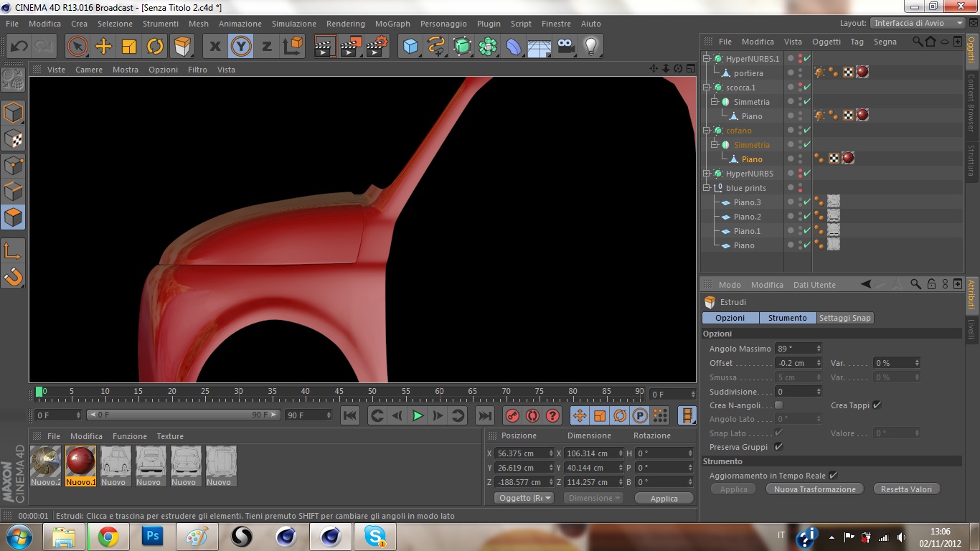Select the Move tool in top toolbar
The image size is (980, 551).
pyautogui.click(x=103, y=47)
